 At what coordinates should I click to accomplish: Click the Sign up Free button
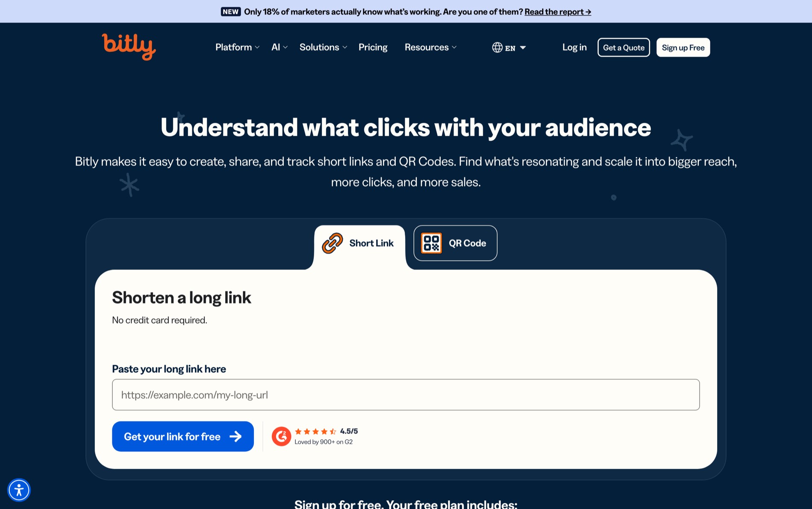click(x=683, y=47)
